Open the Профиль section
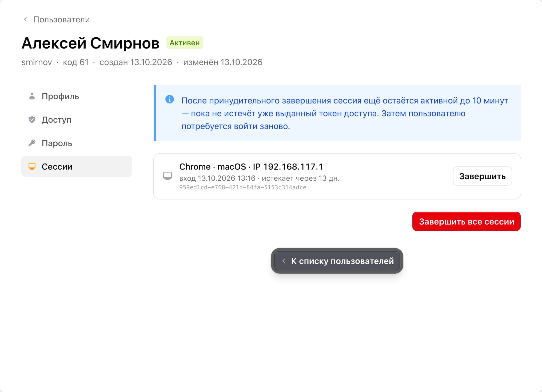 click(x=77, y=96)
